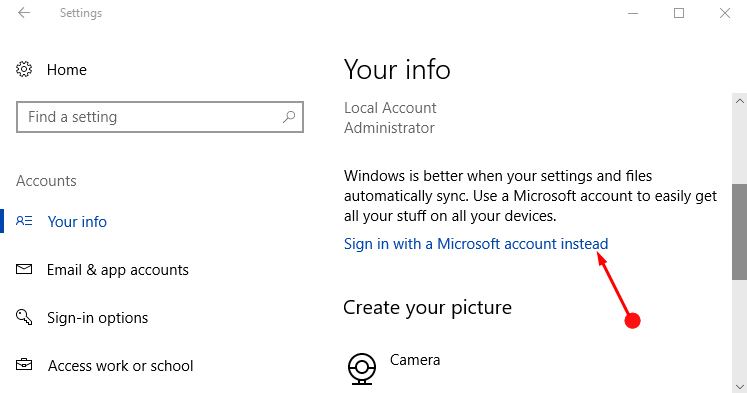The image size is (747, 393).
Task: Close the Settings window
Action: [x=725, y=13]
